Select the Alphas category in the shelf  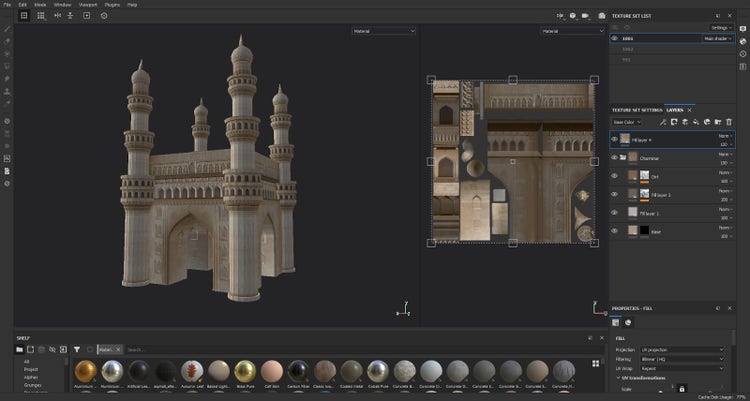pyautogui.click(x=27, y=375)
